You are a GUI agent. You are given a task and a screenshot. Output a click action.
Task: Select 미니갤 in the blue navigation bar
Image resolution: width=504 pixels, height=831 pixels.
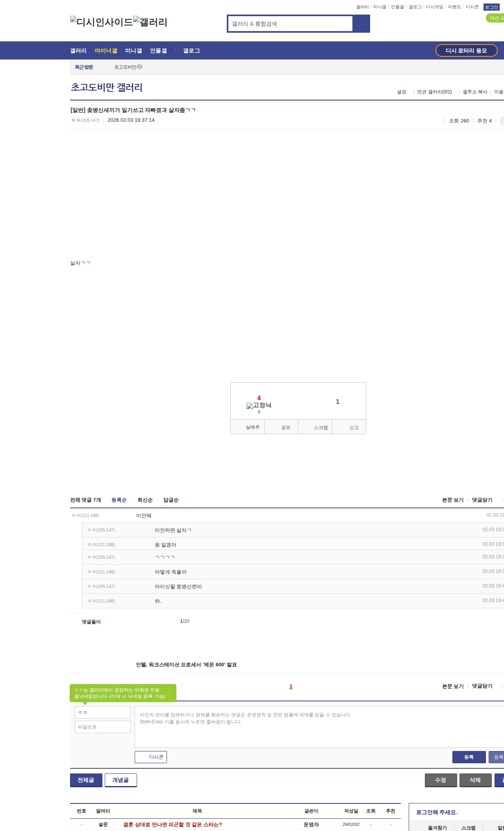(x=133, y=51)
